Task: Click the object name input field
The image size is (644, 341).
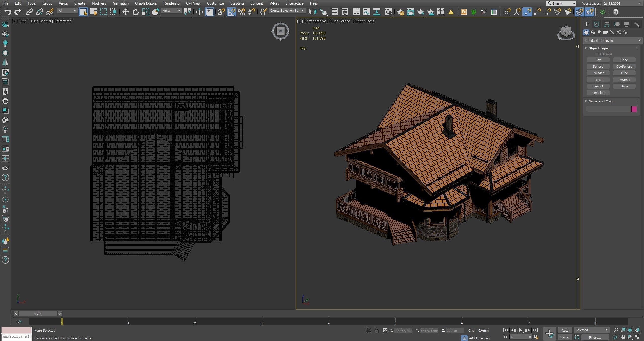Action: 608,109
